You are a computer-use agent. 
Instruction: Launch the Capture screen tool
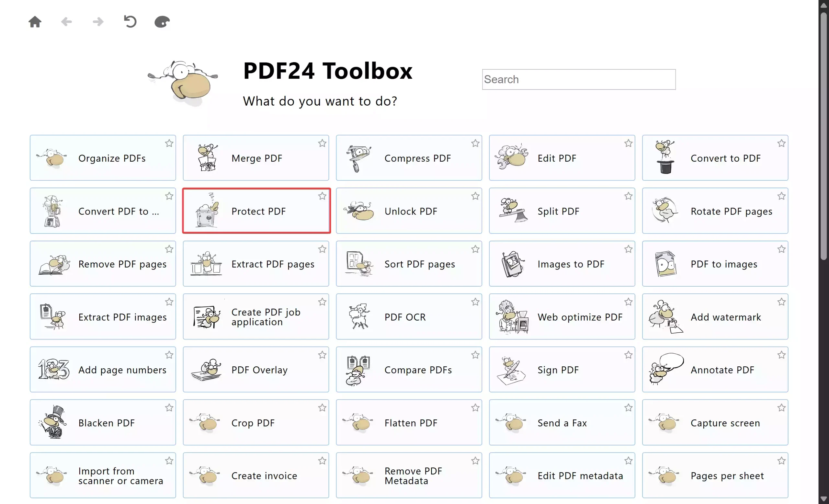click(x=715, y=423)
